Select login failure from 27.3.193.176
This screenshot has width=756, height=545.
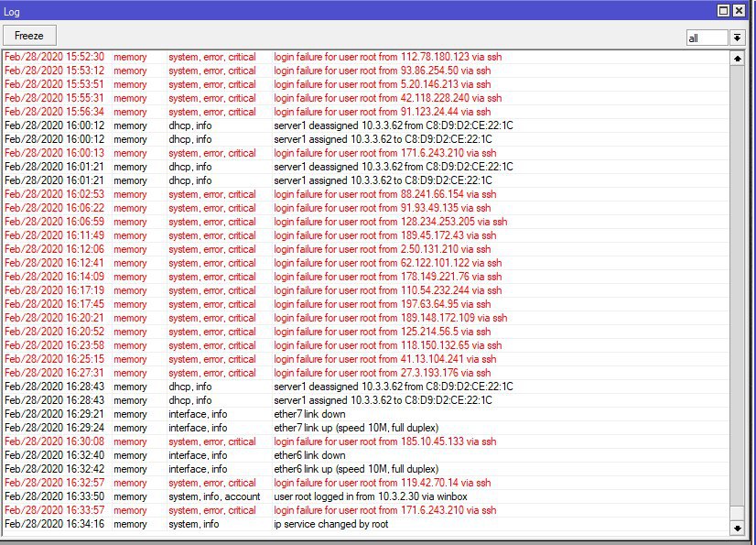pyautogui.click(x=366, y=373)
